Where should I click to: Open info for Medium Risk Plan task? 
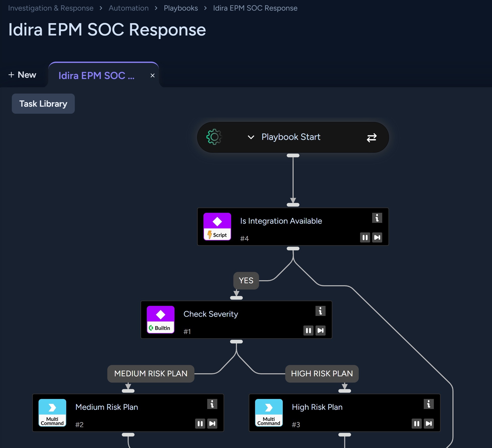click(212, 404)
